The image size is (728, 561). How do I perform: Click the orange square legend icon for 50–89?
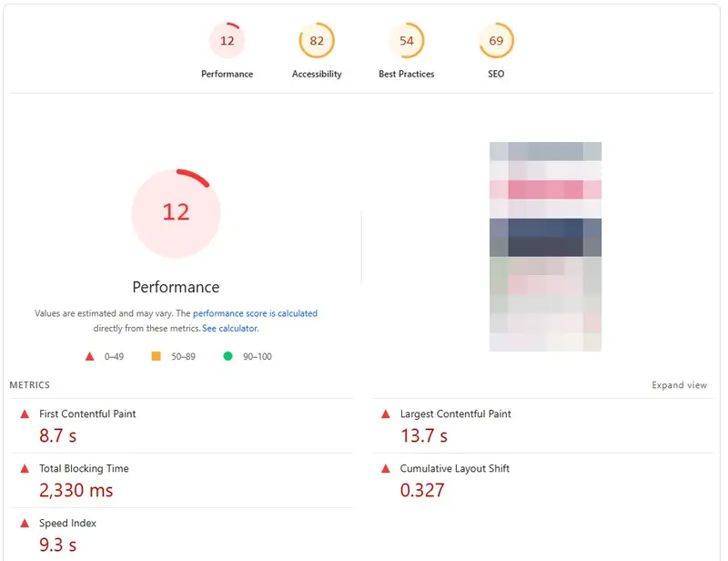click(x=156, y=356)
